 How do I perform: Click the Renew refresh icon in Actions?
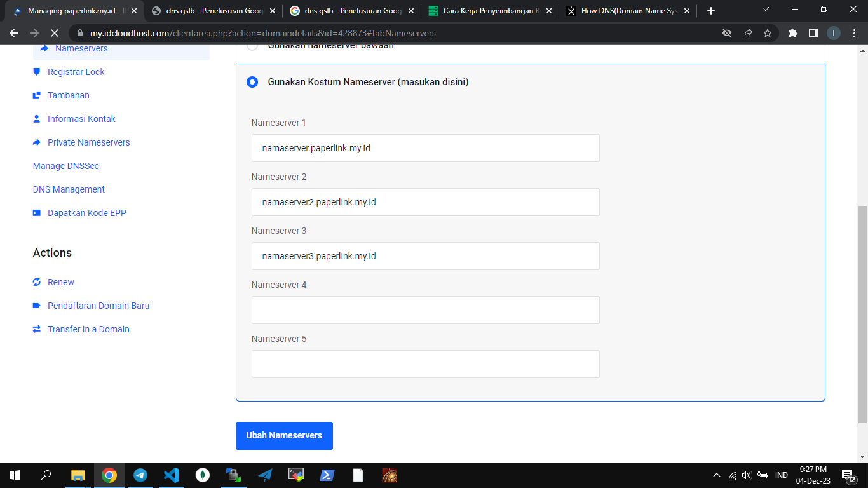tap(36, 282)
